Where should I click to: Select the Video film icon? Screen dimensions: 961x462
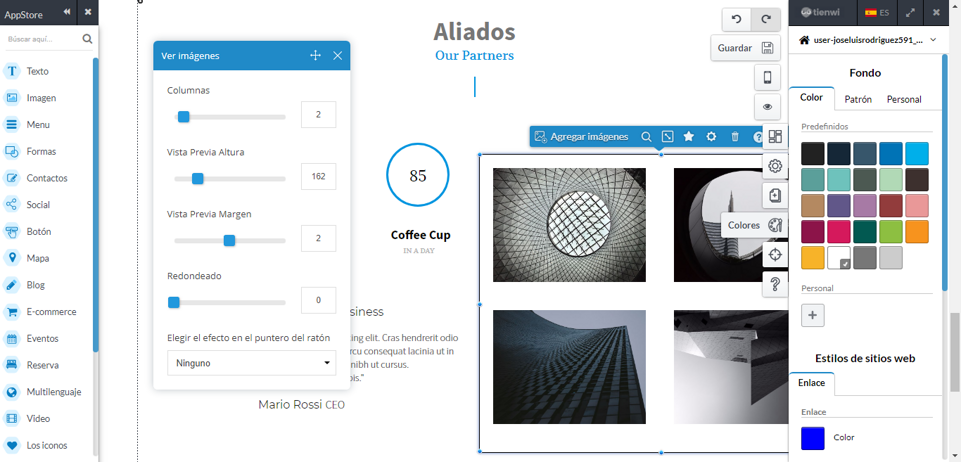[x=12, y=418]
